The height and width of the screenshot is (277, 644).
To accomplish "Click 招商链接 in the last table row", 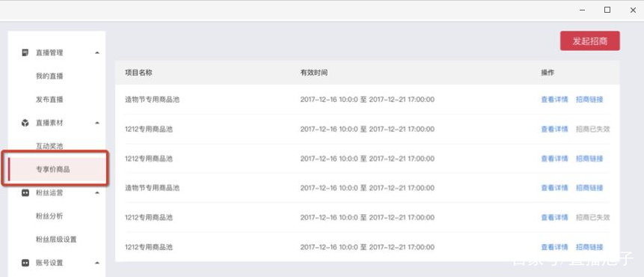I will point(589,247).
